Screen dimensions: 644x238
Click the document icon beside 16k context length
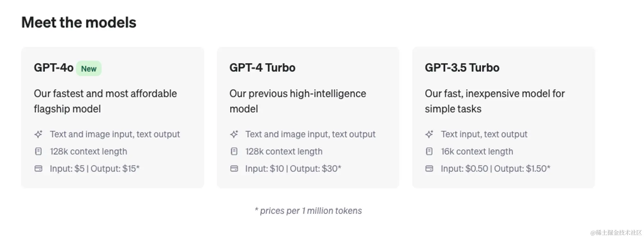tap(429, 151)
